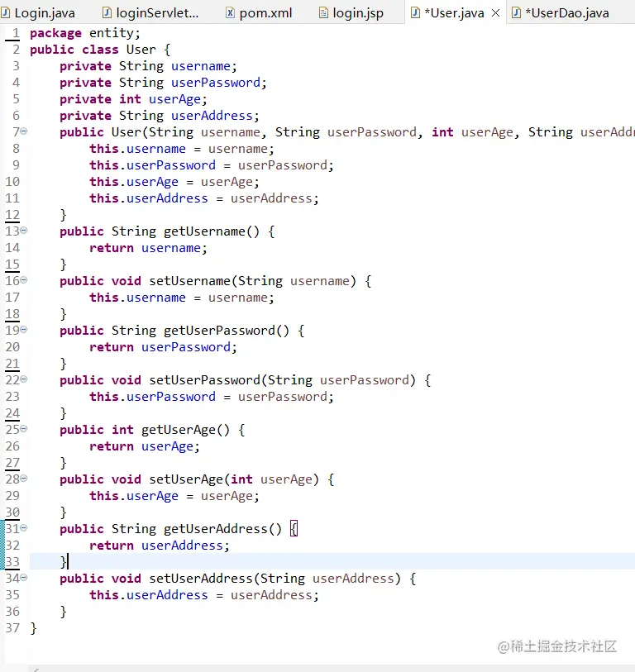Click method name 'getUserAge()'

pos(186,430)
